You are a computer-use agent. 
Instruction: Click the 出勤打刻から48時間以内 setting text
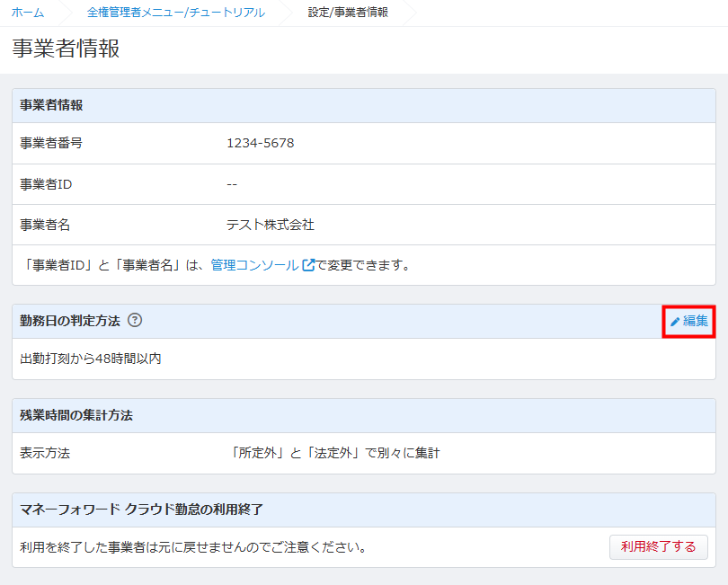91,359
